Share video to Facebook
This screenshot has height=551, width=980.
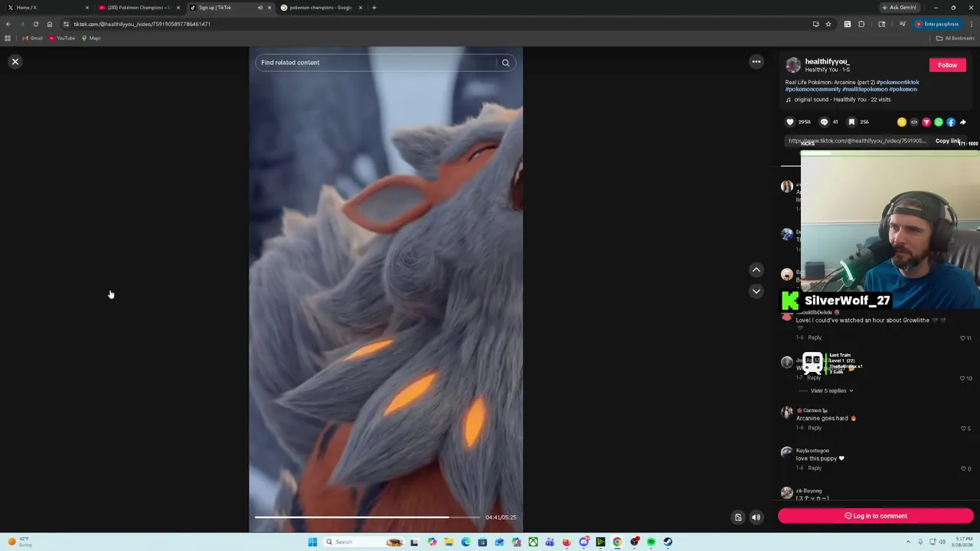click(951, 122)
